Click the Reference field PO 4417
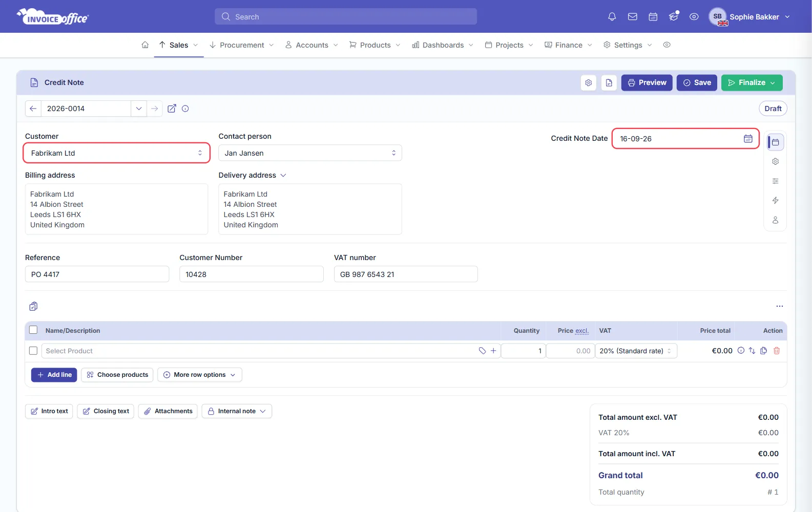 (x=97, y=274)
